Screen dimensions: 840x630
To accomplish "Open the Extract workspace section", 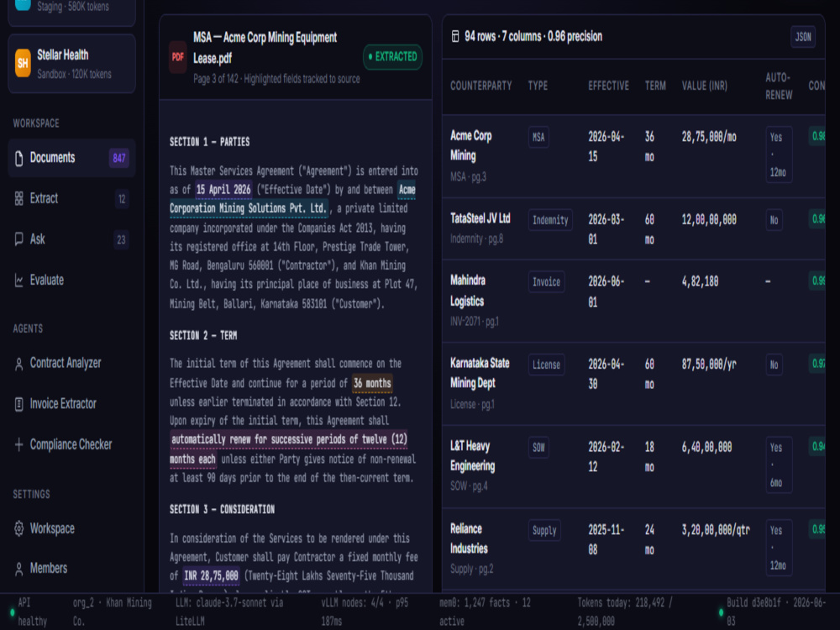I will pos(71,199).
